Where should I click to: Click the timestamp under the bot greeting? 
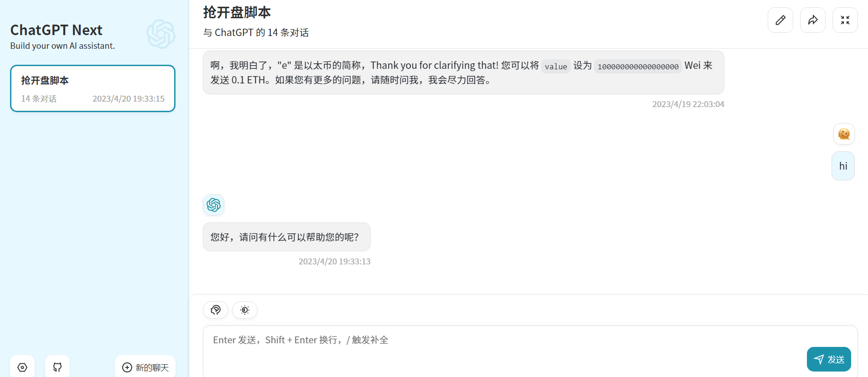coord(335,261)
